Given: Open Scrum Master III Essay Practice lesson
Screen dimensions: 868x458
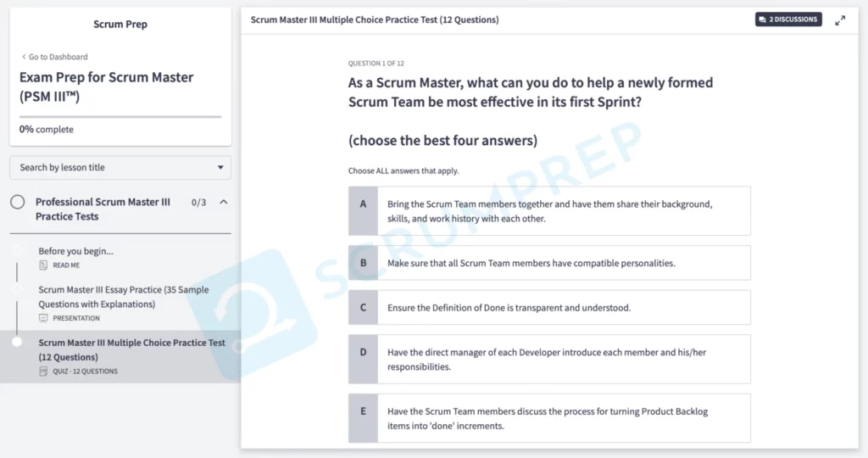Looking at the screenshot, I should click(97, 297).
